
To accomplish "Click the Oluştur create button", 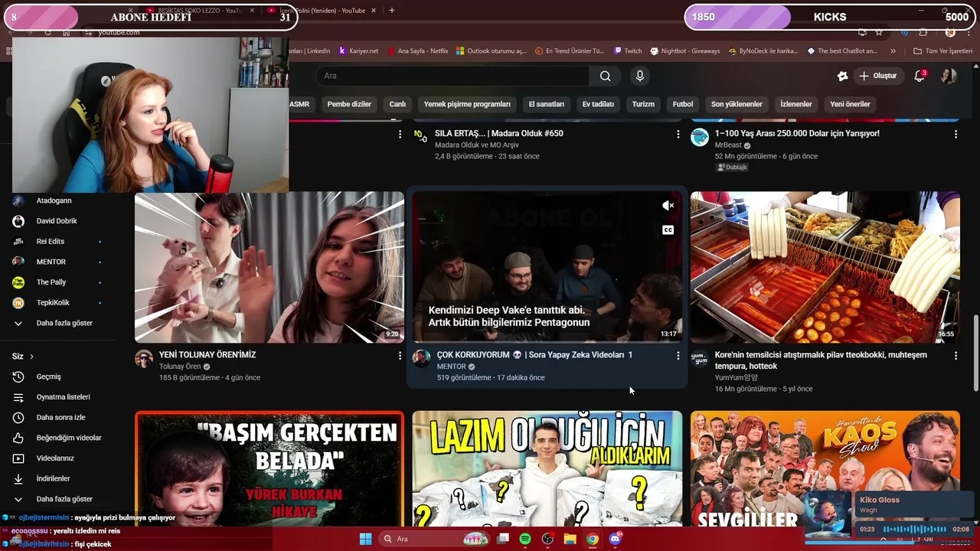I will (x=877, y=76).
